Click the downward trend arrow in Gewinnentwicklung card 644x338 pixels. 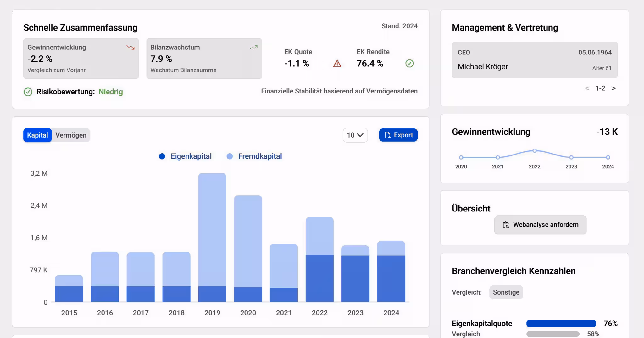(130, 47)
